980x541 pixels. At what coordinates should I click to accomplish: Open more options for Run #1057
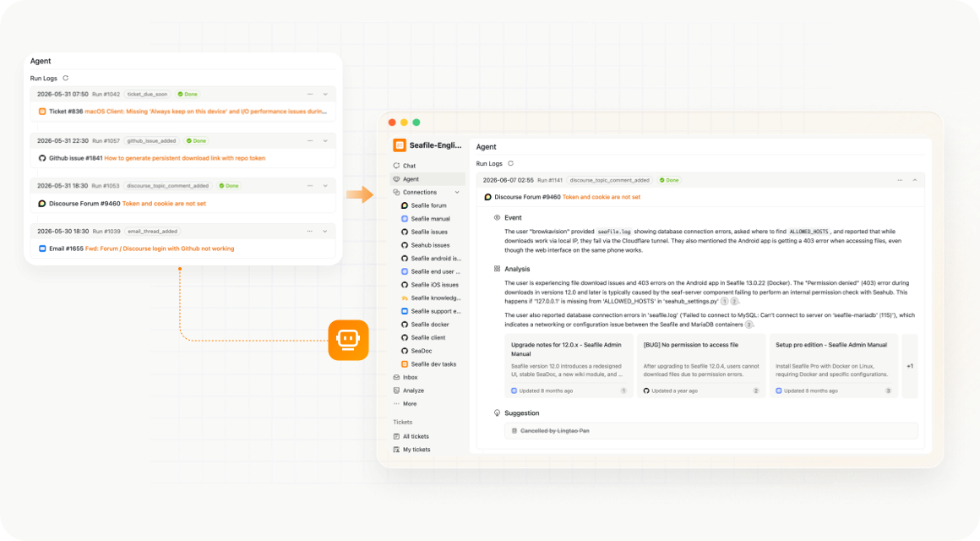point(310,140)
